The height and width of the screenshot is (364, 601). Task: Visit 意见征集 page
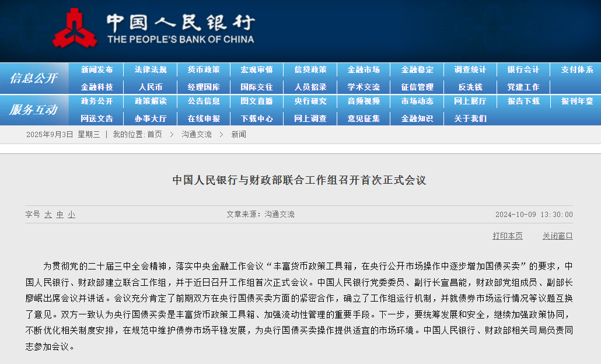point(364,119)
